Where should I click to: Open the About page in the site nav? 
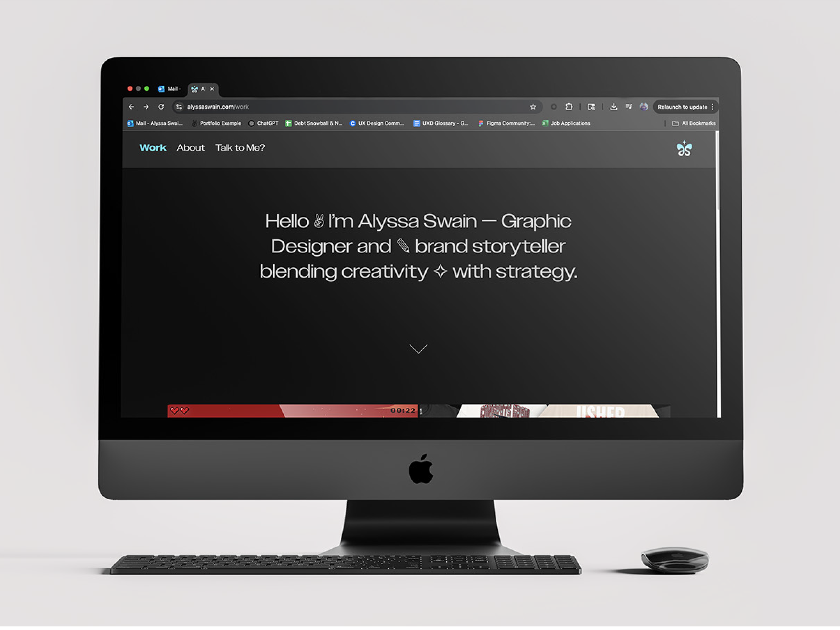click(x=191, y=148)
